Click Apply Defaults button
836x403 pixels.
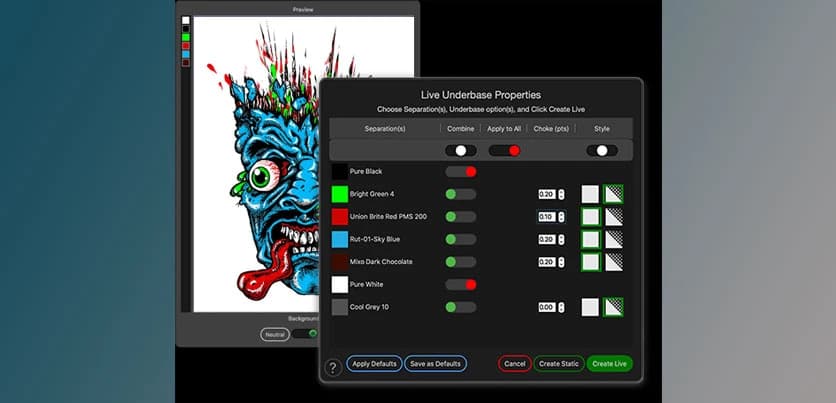click(374, 364)
